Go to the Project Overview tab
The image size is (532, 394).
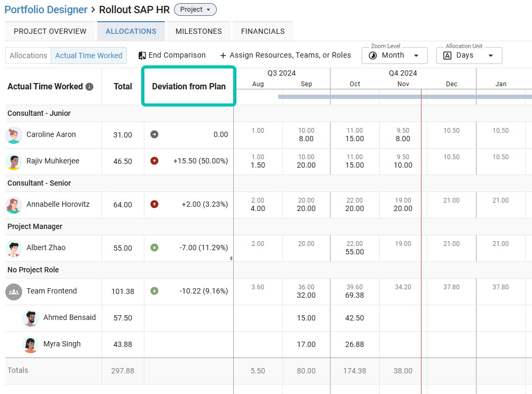click(50, 31)
